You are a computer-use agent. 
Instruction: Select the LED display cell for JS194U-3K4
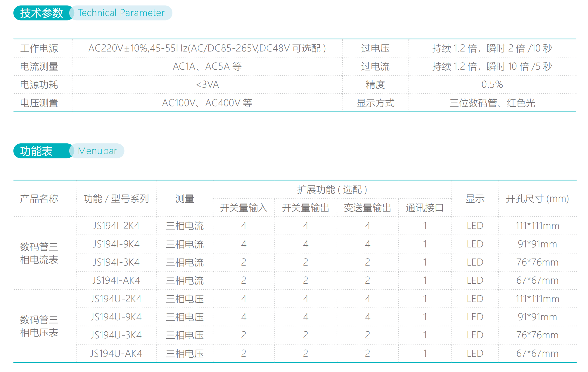(x=474, y=335)
